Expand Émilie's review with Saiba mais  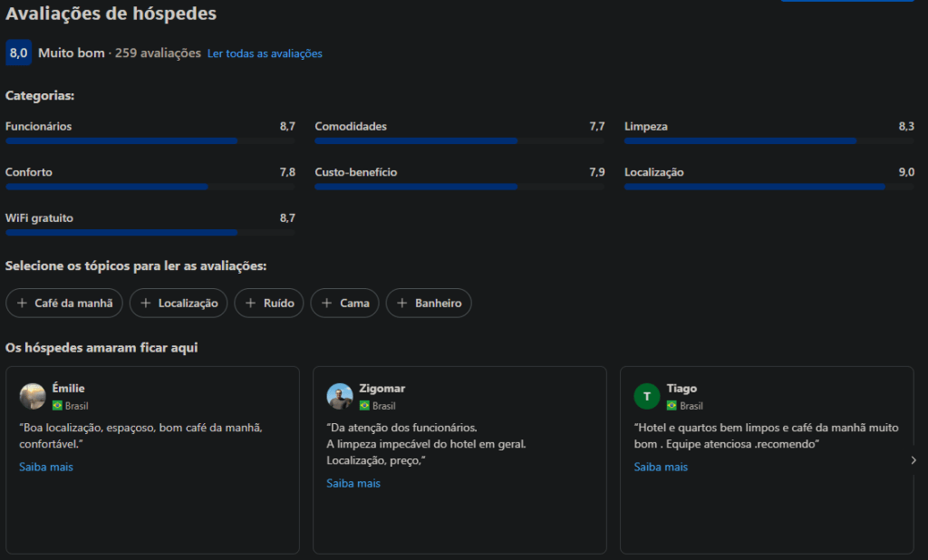(46, 467)
